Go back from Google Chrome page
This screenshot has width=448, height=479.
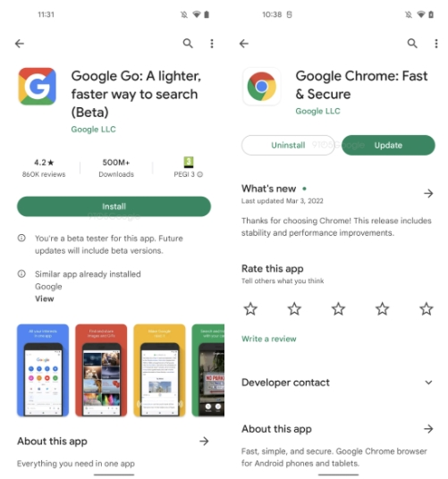pyautogui.click(x=244, y=44)
